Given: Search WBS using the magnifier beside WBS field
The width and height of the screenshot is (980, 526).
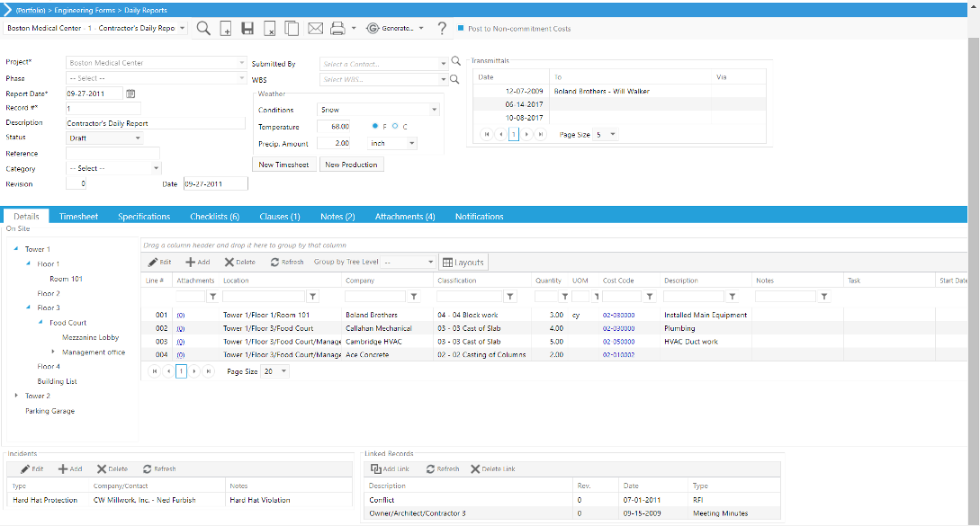Looking at the screenshot, I should pos(454,79).
